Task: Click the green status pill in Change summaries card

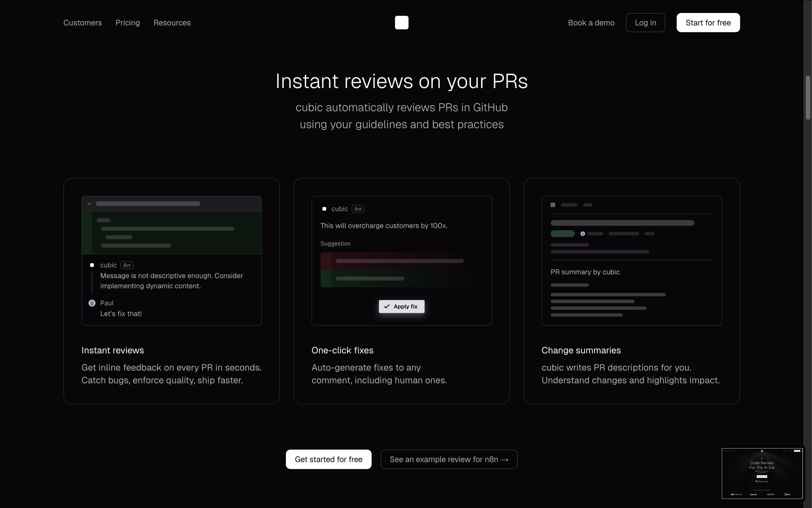Action: 563,233
